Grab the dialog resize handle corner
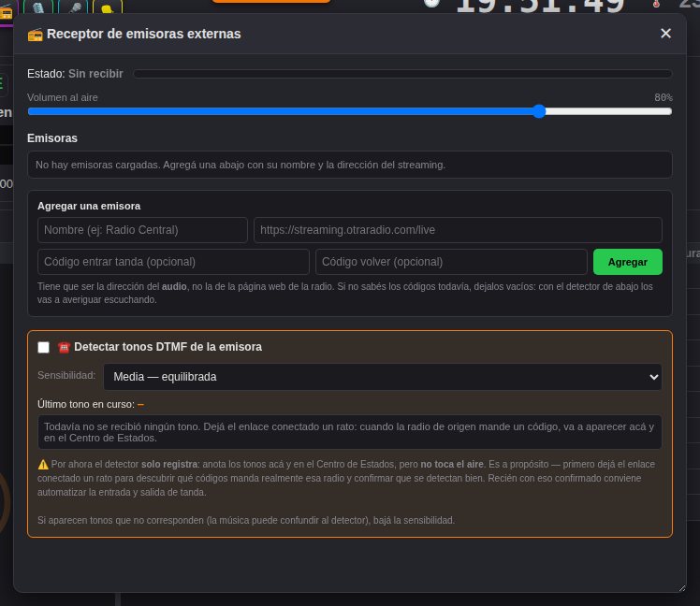 tap(681, 588)
